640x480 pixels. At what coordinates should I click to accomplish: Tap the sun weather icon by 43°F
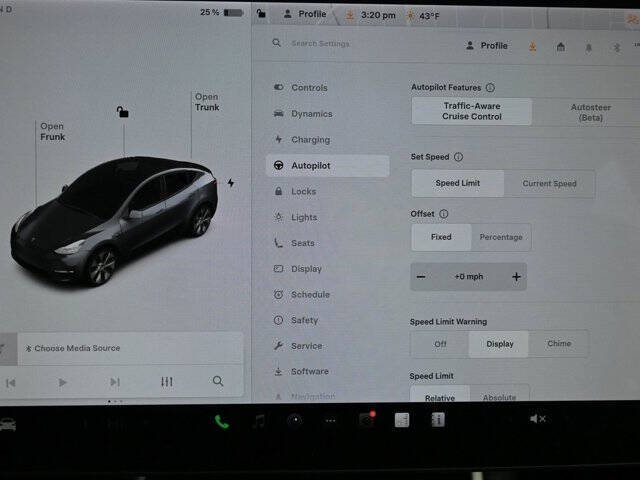point(411,16)
